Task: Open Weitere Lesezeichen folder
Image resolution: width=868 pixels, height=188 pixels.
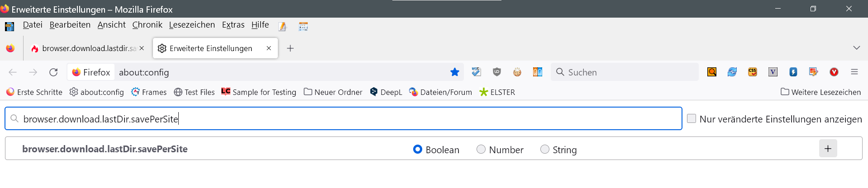Action: click(821, 92)
